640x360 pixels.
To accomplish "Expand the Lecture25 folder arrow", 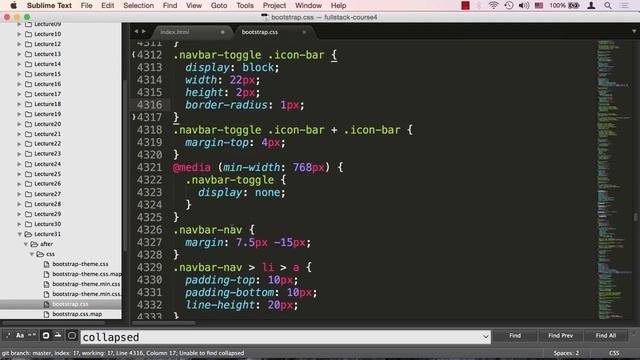I will [x=19, y=174].
